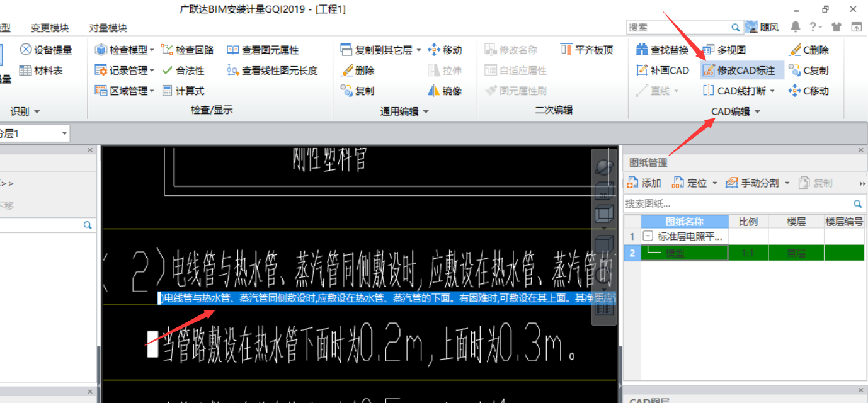Click 记录管理 tool
868x403 pixels.
pyautogui.click(x=121, y=71)
